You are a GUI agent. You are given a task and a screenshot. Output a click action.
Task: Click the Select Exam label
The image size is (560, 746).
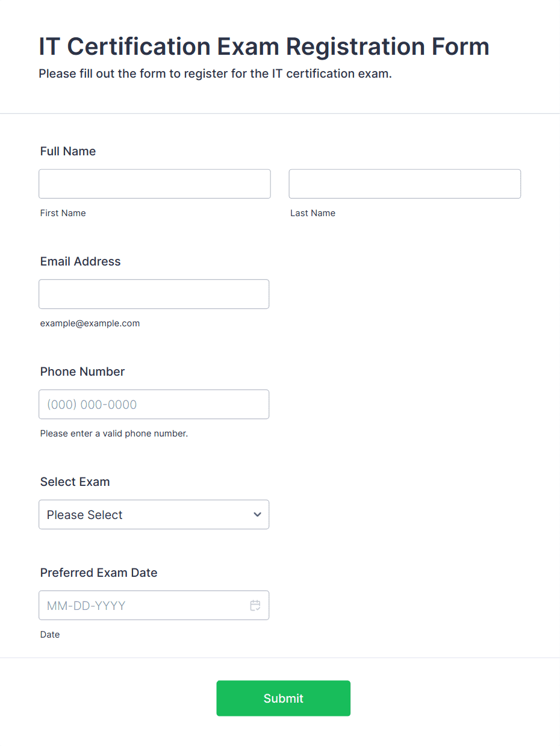coord(75,482)
